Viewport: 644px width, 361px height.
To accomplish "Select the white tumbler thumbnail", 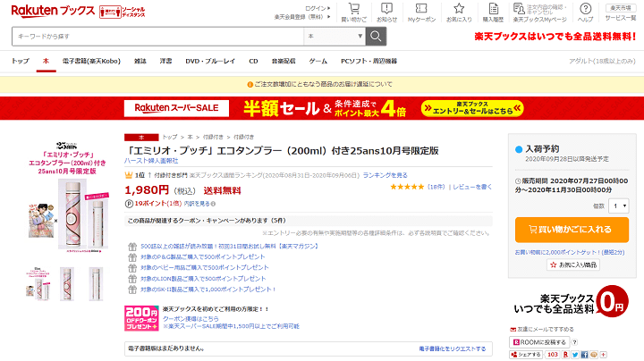I will (x=96, y=284).
